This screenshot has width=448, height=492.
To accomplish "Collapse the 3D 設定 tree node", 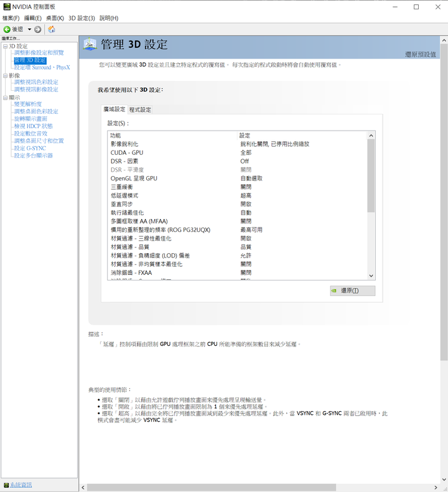I will pos(6,47).
